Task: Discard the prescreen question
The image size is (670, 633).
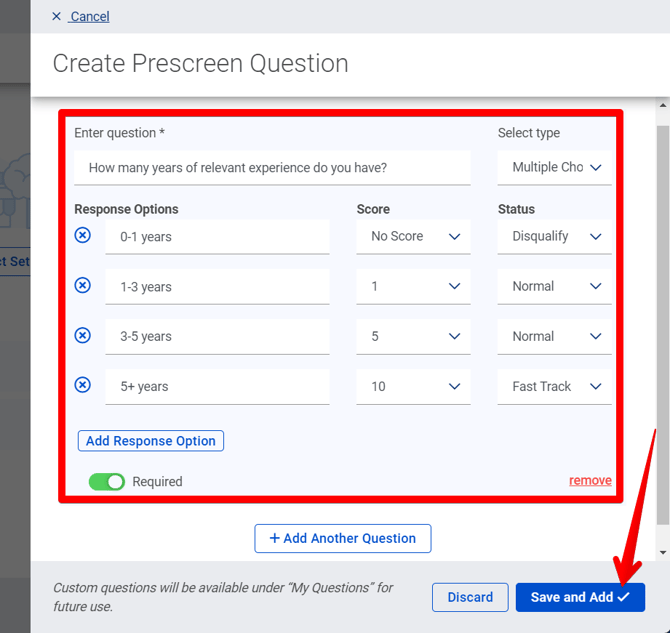Action: pyautogui.click(x=470, y=597)
